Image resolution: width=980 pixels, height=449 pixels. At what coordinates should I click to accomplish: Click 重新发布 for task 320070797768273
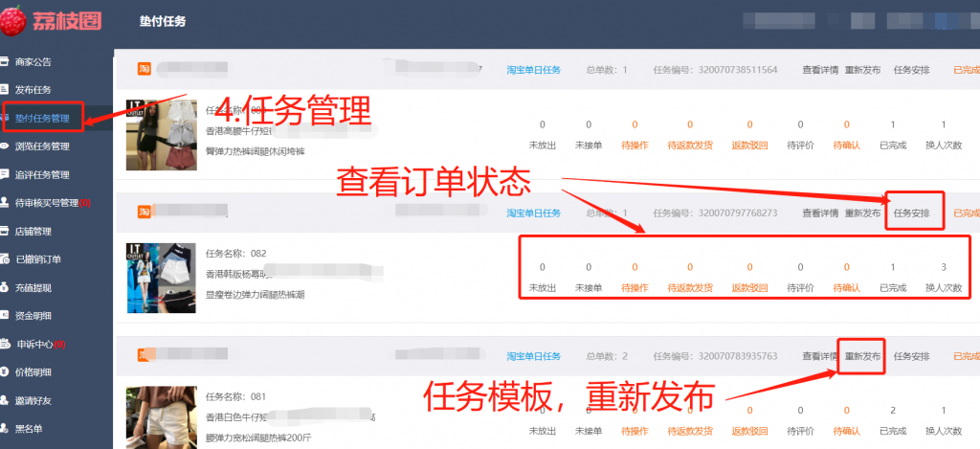tap(862, 213)
